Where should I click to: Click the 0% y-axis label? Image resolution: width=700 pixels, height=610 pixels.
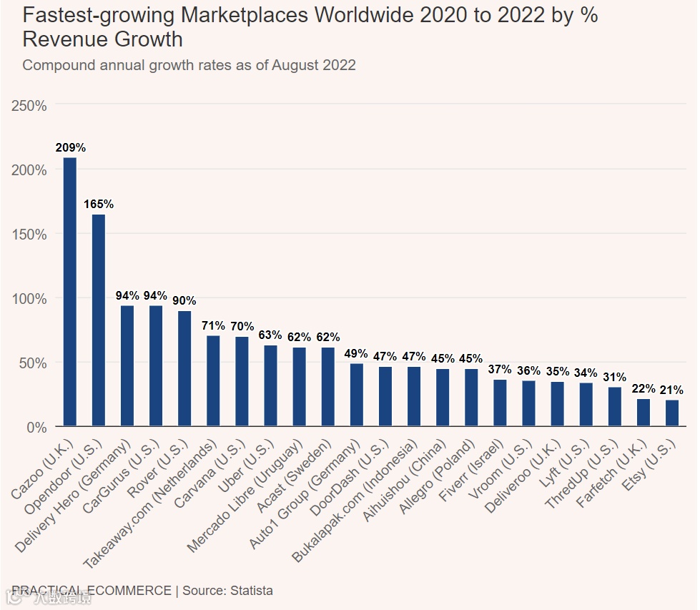point(36,428)
